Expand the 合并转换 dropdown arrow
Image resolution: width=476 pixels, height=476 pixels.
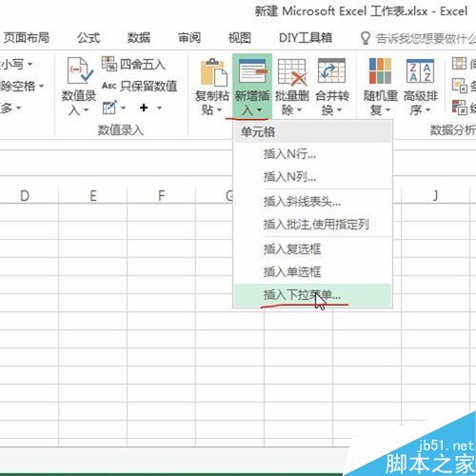tap(339, 110)
